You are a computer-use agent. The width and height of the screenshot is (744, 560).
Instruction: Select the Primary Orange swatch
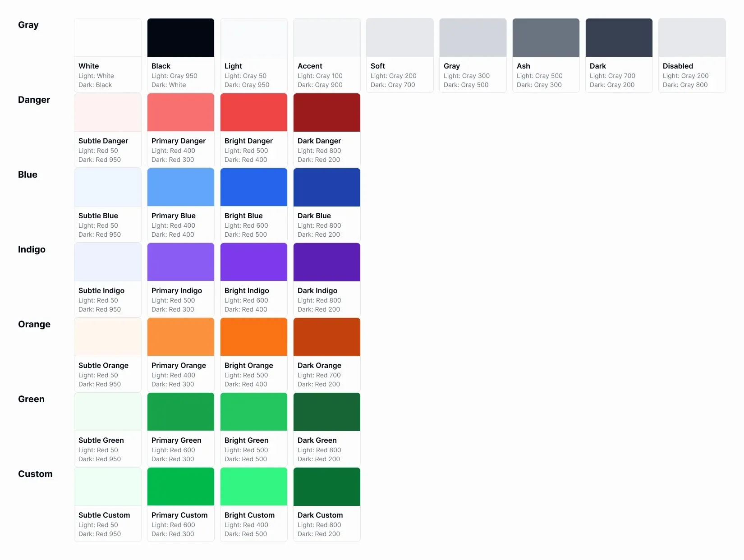point(181,337)
